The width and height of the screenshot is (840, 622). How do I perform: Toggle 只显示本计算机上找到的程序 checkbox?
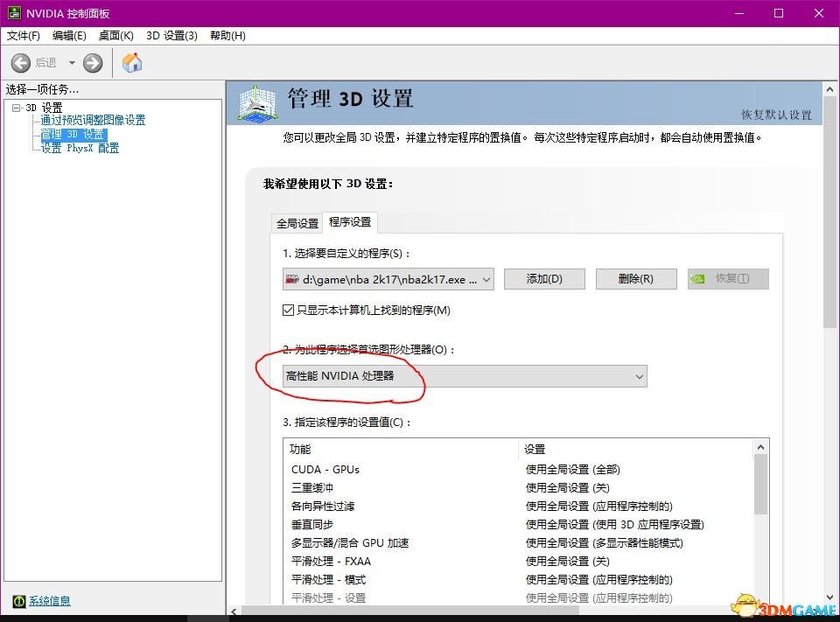288,311
